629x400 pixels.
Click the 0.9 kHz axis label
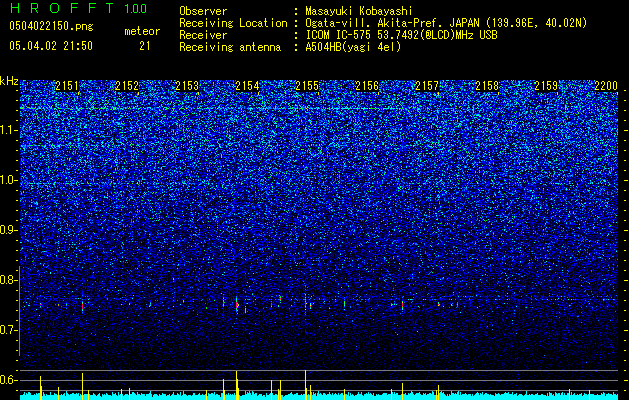pyautogui.click(x=9, y=230)
